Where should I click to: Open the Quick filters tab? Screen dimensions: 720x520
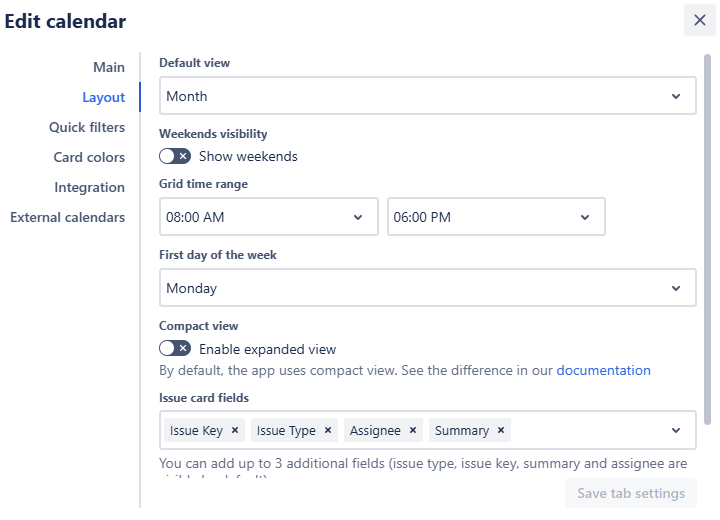pos(87,127)
